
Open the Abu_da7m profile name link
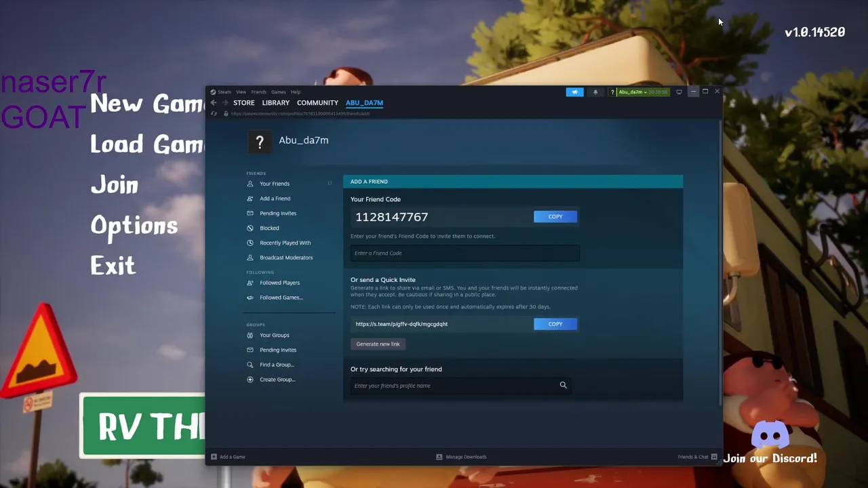pos(303,140)
